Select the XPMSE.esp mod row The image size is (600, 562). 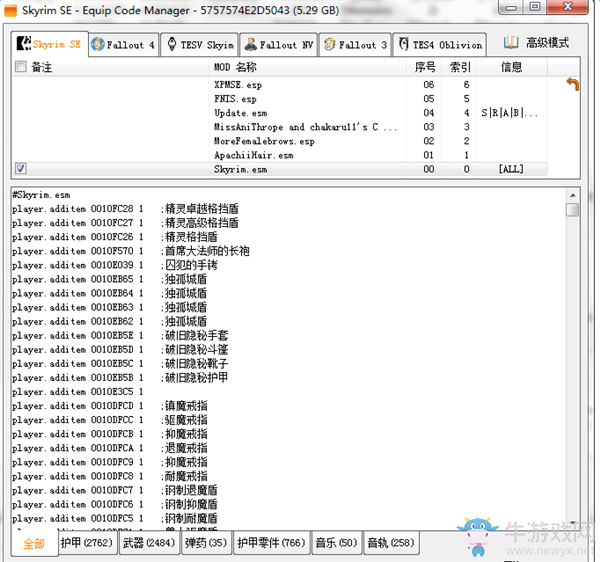tap(279, 85)
